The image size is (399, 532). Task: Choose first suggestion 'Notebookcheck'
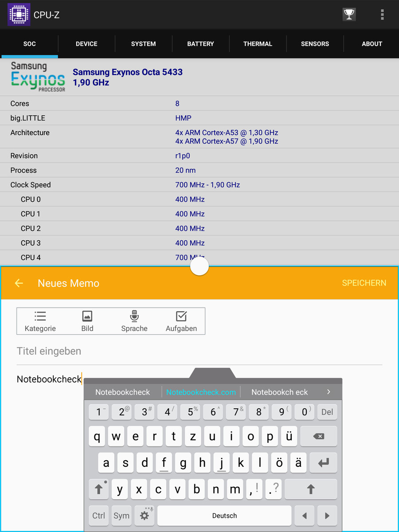tap(123, 392)
